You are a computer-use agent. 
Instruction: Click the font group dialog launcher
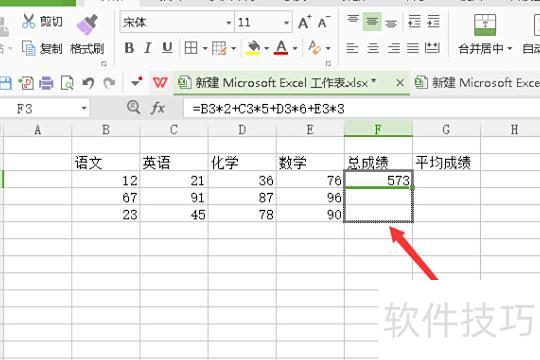point(328,64)
